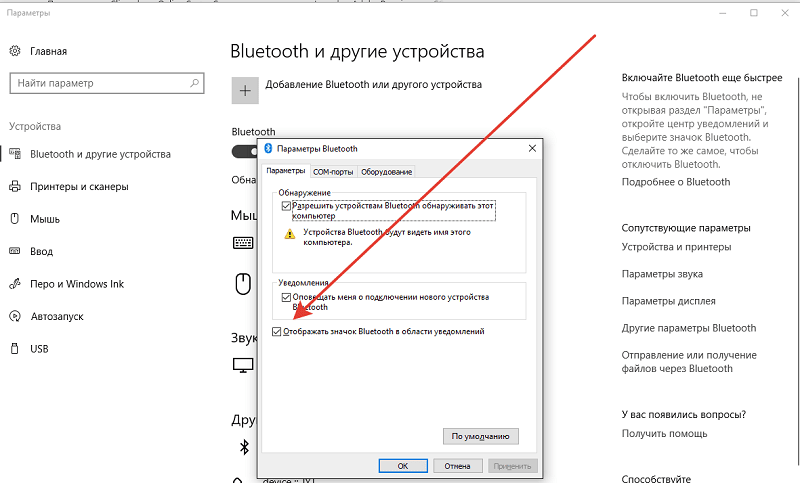Open Автозапуск settings page

[x=57, y=317]
